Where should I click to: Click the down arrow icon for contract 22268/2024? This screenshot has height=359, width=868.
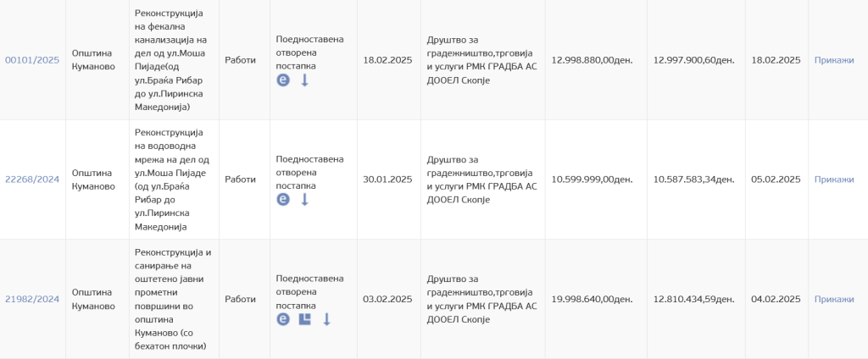pyautogui.click(x=304, y=199)
